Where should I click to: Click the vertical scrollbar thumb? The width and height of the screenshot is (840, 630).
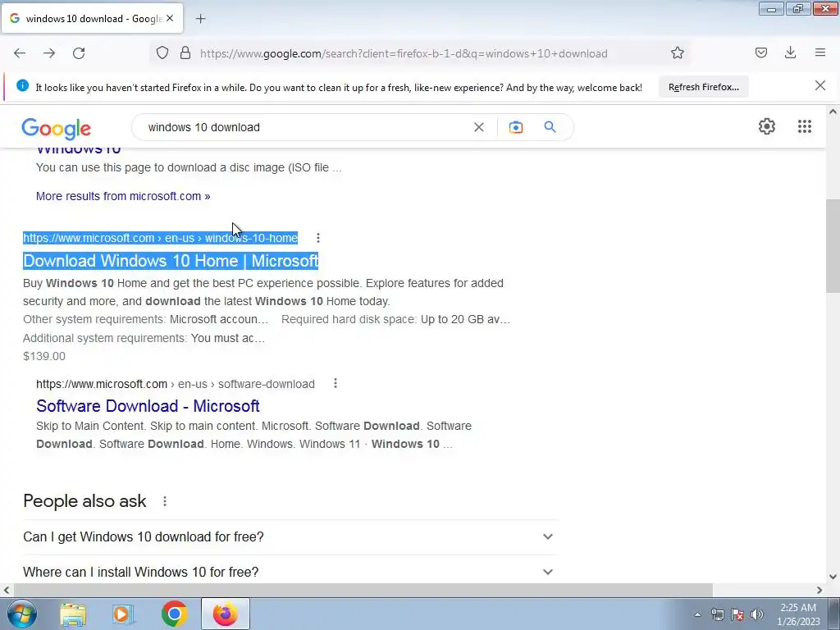tap(833, 246)
